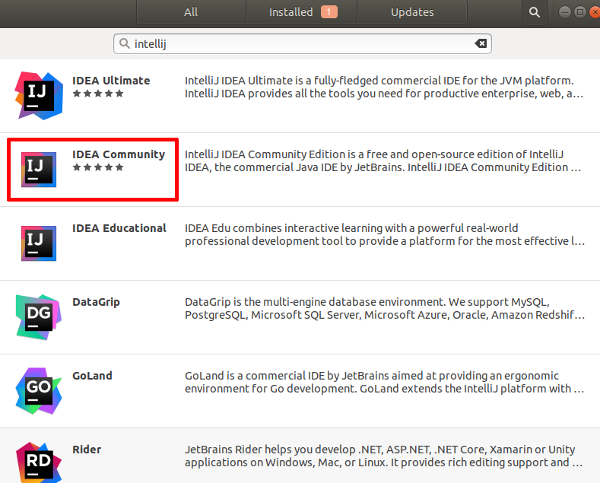
Task: Click the magnifier icon inside the search field
Action: click(x=124, y=43)
